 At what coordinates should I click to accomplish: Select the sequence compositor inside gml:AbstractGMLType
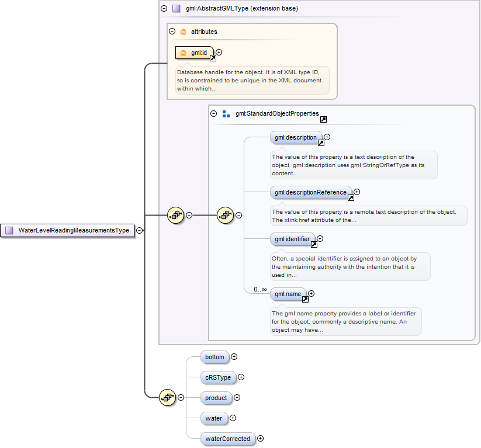pyautogui.click(x=226, y=215)
